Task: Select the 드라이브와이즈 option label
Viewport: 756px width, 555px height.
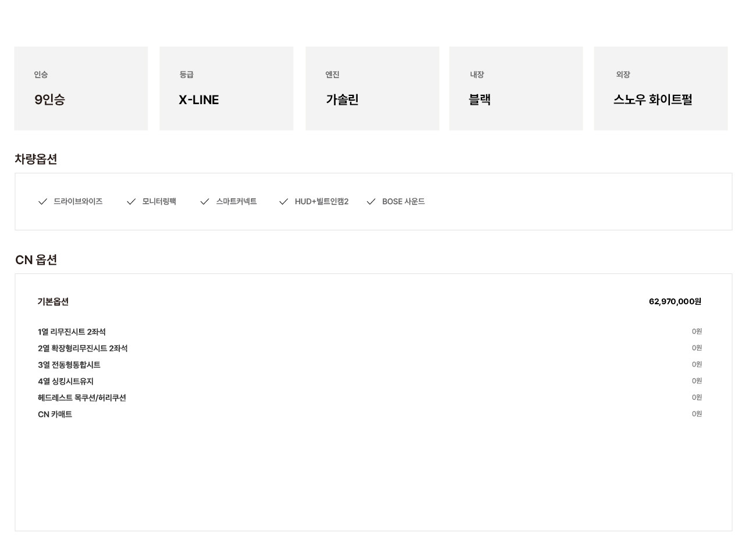Action: (78, 201)
